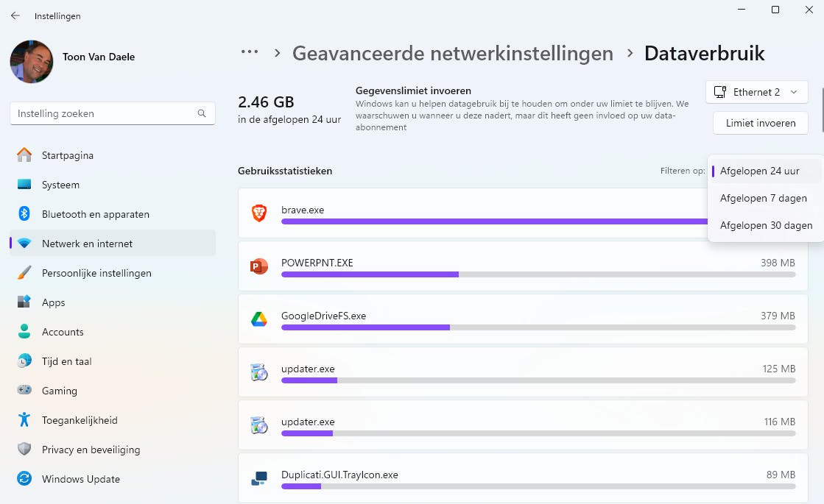
Task: Go to Persoonlijke instellingen section
Action: [96, 273]
